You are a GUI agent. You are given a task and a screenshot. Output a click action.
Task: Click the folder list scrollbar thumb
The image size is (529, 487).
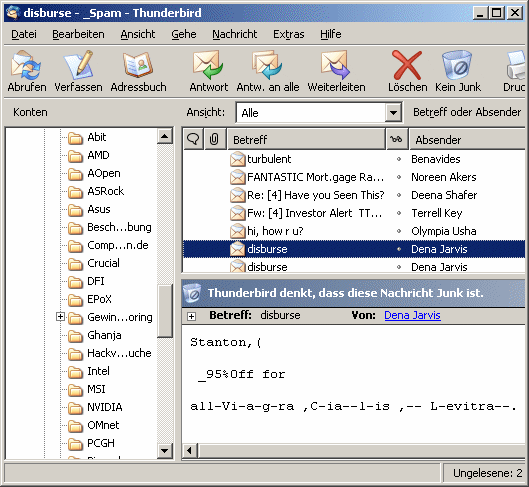tap(165, 311)
